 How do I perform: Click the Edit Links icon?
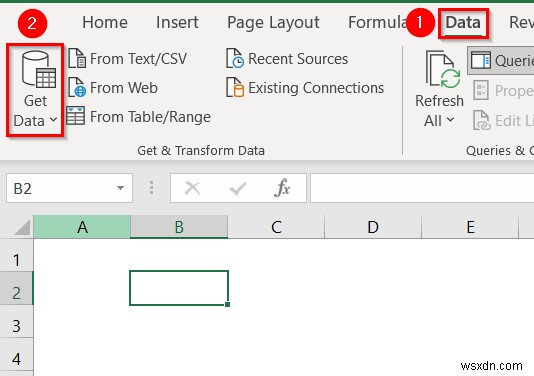point(482,120)
